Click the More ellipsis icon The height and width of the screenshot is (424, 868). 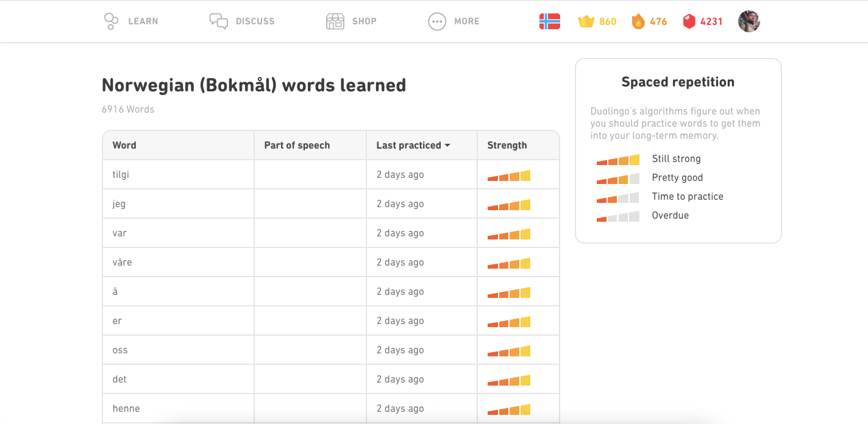pos(436,21)
